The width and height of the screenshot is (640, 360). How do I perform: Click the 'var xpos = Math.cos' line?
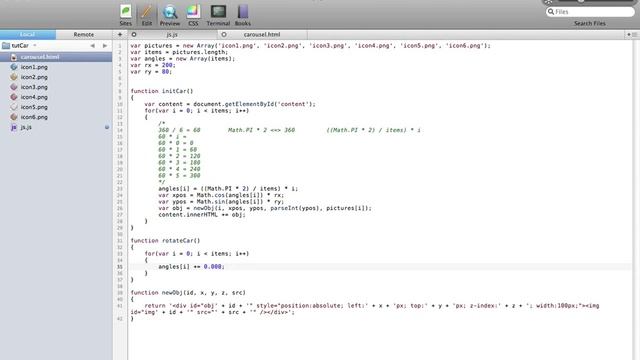click(x=221, y=195)
